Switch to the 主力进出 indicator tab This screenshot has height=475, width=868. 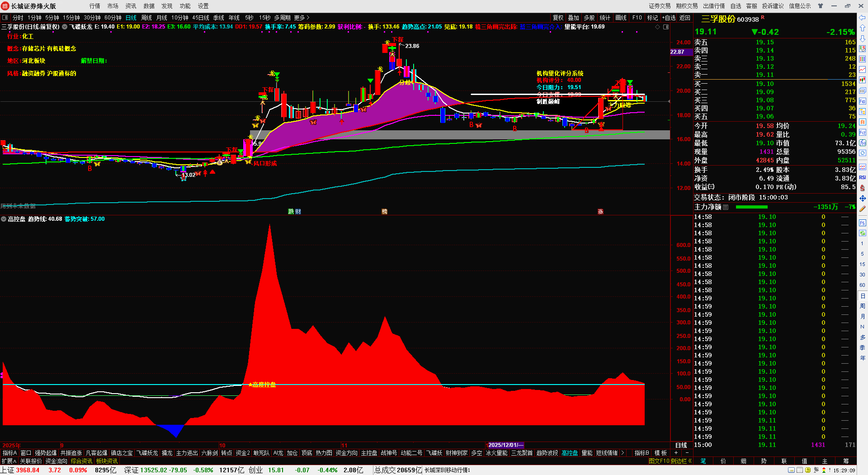187,453
